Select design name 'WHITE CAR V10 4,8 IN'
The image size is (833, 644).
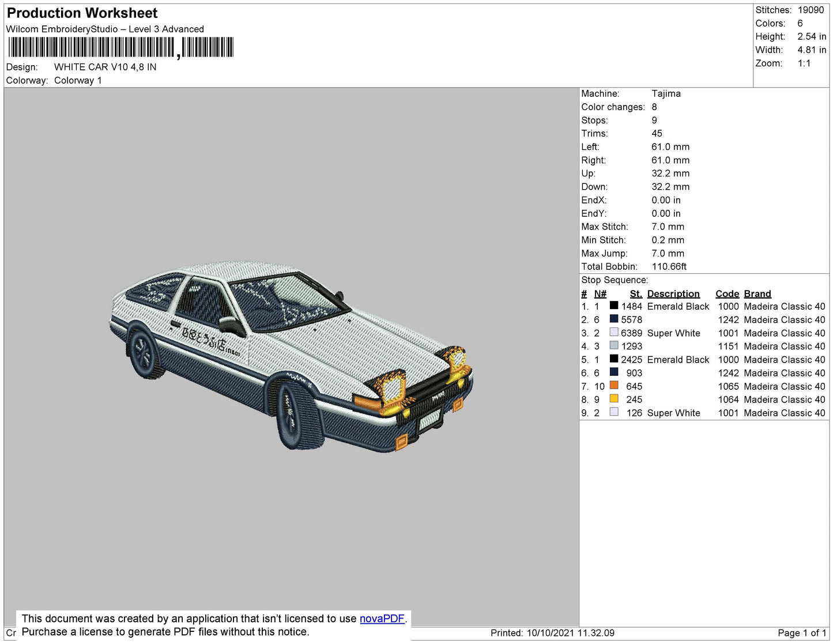pyautogui.click(x=105, y=67)
